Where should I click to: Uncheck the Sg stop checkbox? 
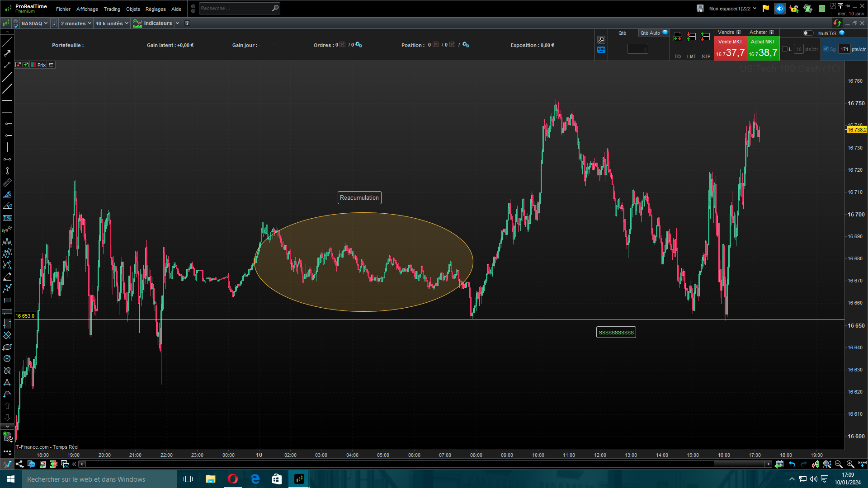pos(826,49)
